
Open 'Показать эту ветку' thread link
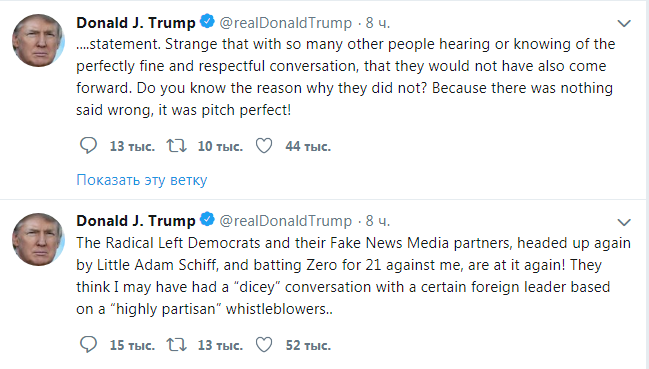tap(142, 180)
